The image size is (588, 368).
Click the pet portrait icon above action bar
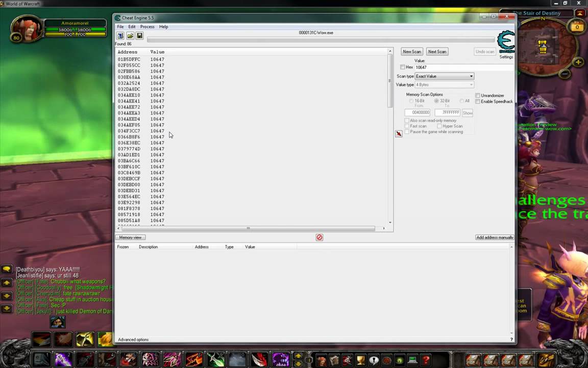[58, 322]
